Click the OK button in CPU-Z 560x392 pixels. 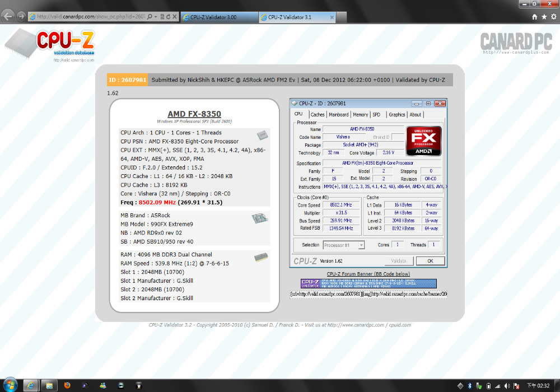click(x=430, y=261)
